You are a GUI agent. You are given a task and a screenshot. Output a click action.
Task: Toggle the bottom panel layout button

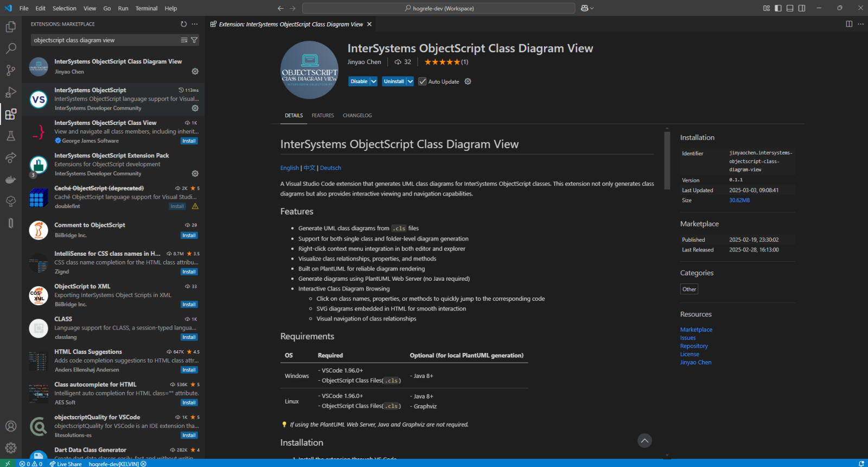790,8
